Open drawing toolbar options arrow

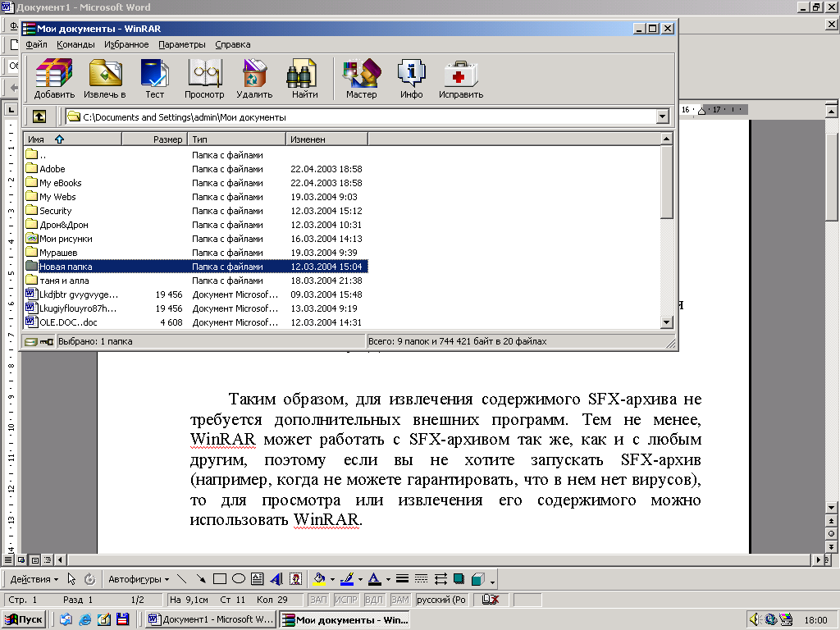492,581
